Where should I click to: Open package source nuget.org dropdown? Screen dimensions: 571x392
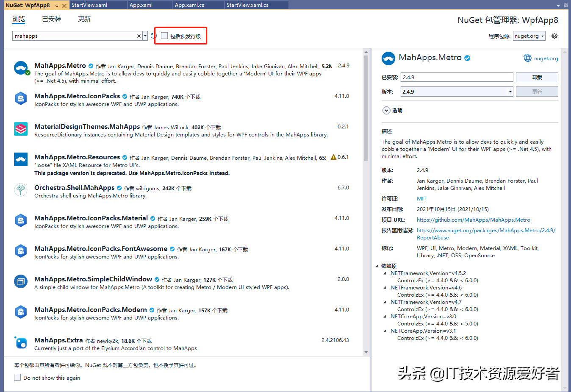[529, 36]
